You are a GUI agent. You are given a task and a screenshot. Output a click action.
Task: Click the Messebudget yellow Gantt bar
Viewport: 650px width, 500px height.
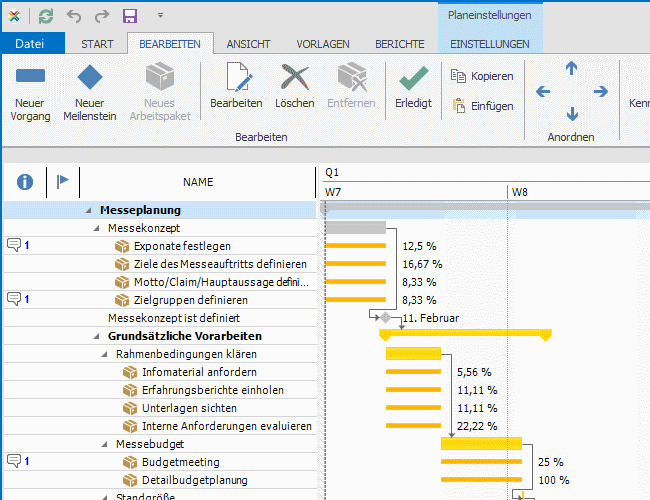481,444
